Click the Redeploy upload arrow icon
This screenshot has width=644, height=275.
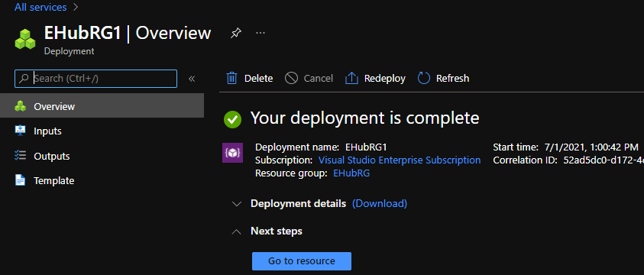(x=351, y=79)
